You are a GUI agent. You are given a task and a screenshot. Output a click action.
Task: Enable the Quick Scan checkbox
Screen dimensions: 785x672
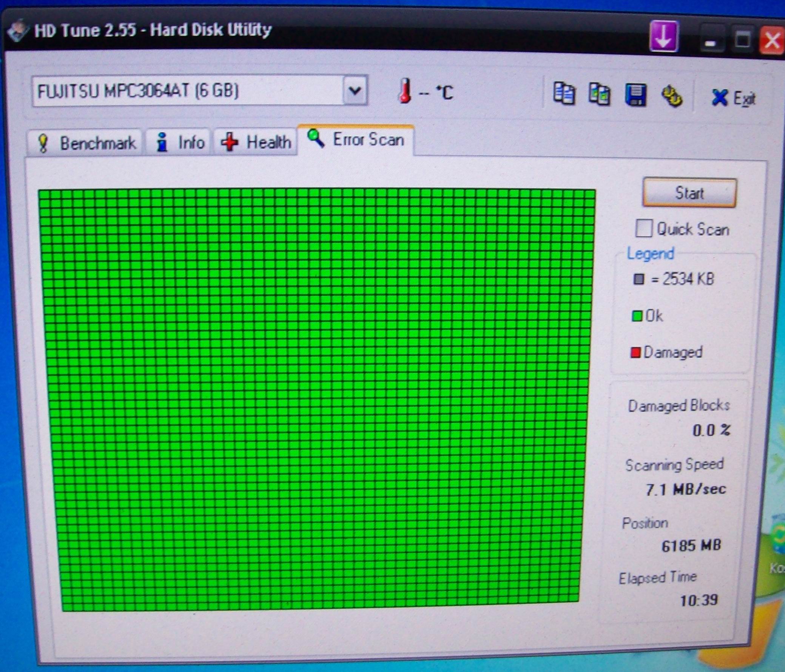click(x=644, y=228)
